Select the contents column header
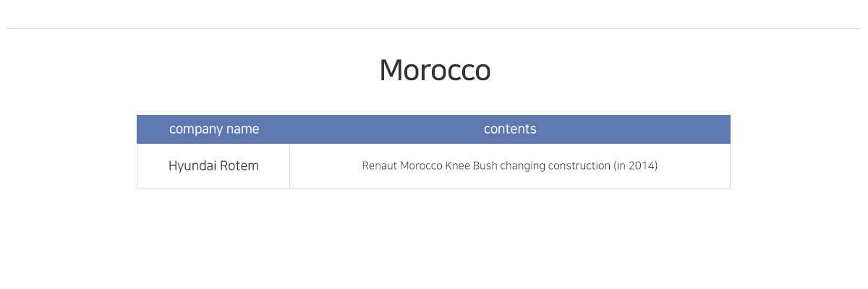Screen dimensions: 868x289 coord(510,129)
